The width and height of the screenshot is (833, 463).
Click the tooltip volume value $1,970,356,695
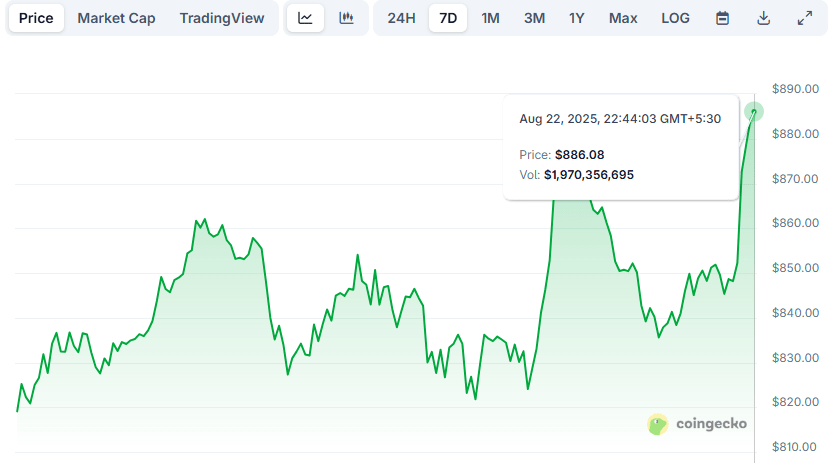click(x=588, y=174)
